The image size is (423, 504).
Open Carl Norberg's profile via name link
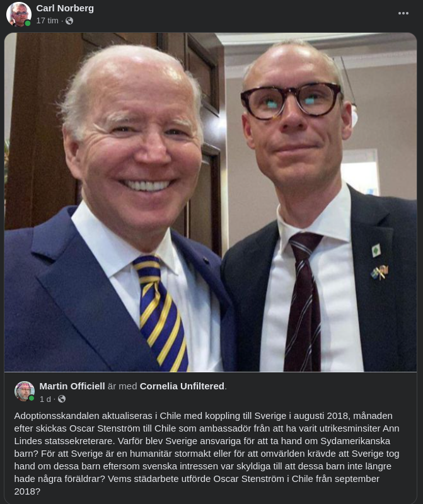coord(65,8)
